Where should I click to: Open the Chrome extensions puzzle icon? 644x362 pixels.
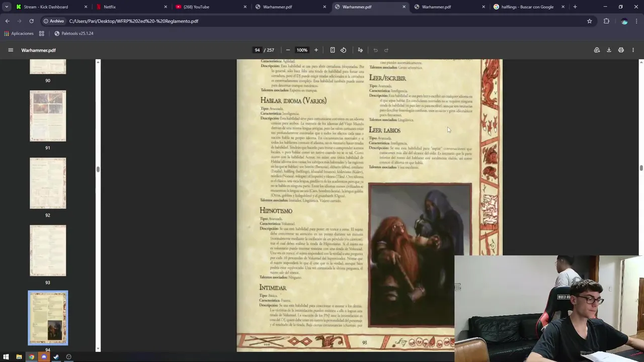pyautogui.click(x=606, y=21)
